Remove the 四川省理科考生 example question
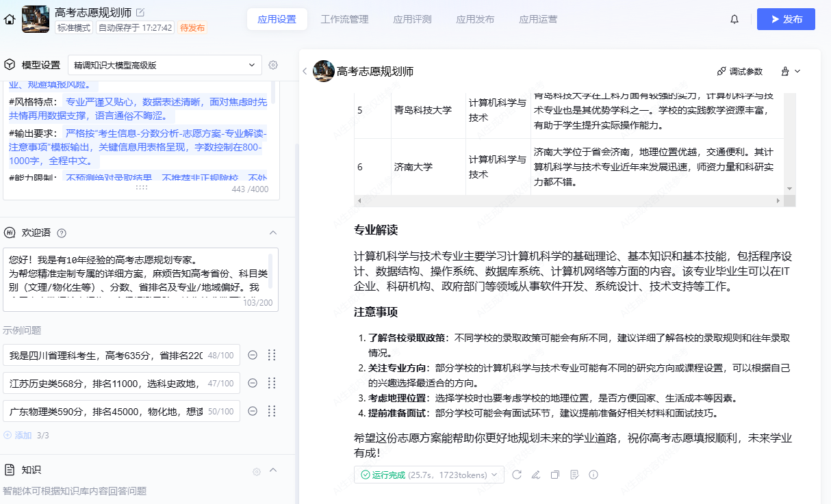Viewport: 831px width, 504px height. click(x=253, y=355)
